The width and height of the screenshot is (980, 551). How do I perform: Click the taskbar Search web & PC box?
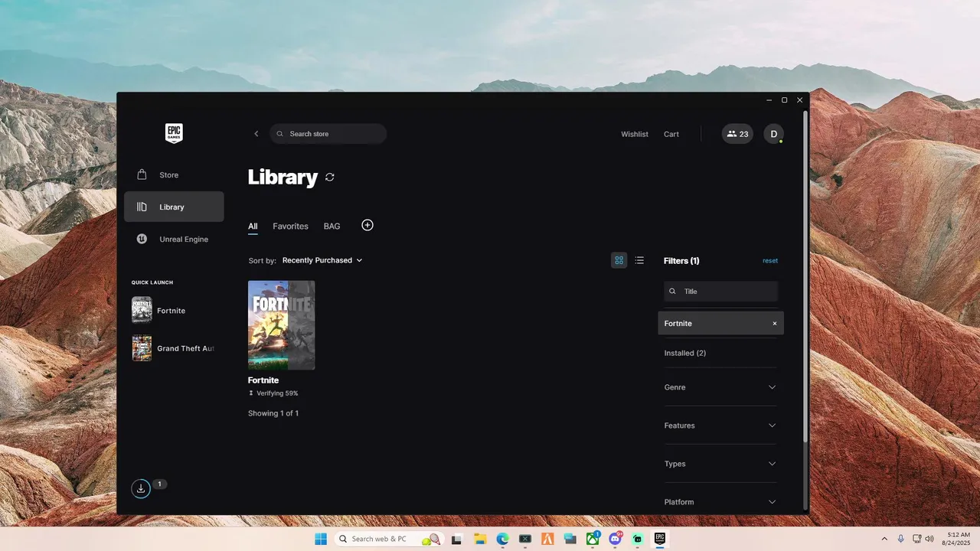[389, 539]
